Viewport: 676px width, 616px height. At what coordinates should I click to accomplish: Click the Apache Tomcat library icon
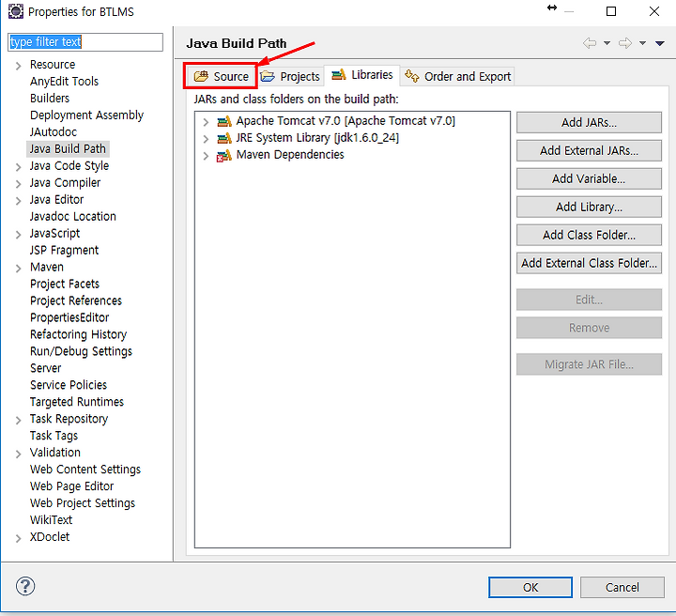[x=224, y=121]
